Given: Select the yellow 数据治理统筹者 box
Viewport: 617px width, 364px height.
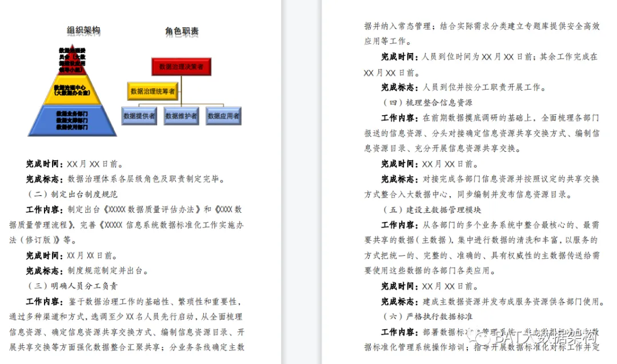Looking at the screenshot, I should tap(153, 91).
